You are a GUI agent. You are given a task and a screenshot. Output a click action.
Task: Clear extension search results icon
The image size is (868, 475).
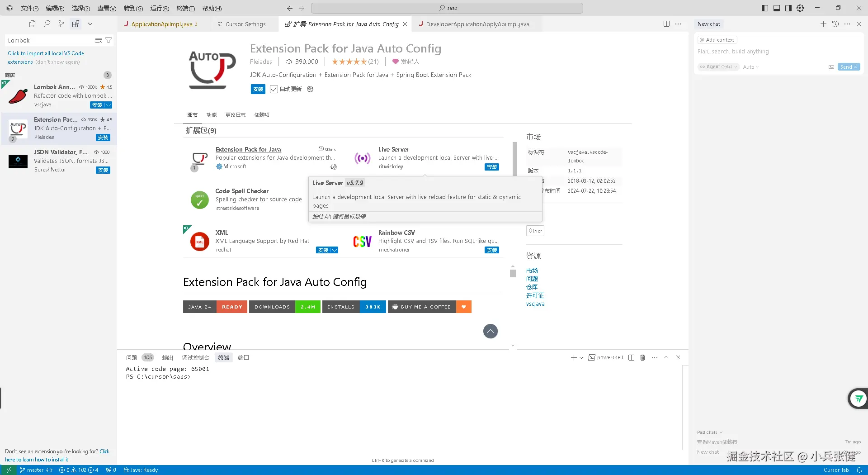tap(98, 40)
